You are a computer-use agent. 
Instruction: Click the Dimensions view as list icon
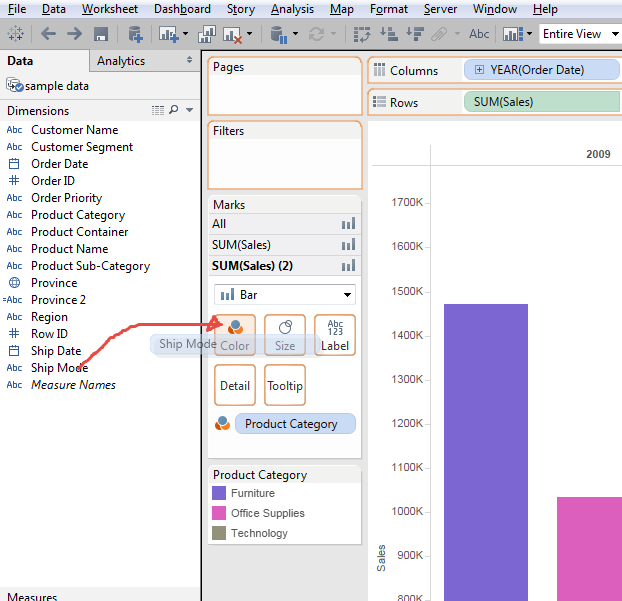click(158, 110)
